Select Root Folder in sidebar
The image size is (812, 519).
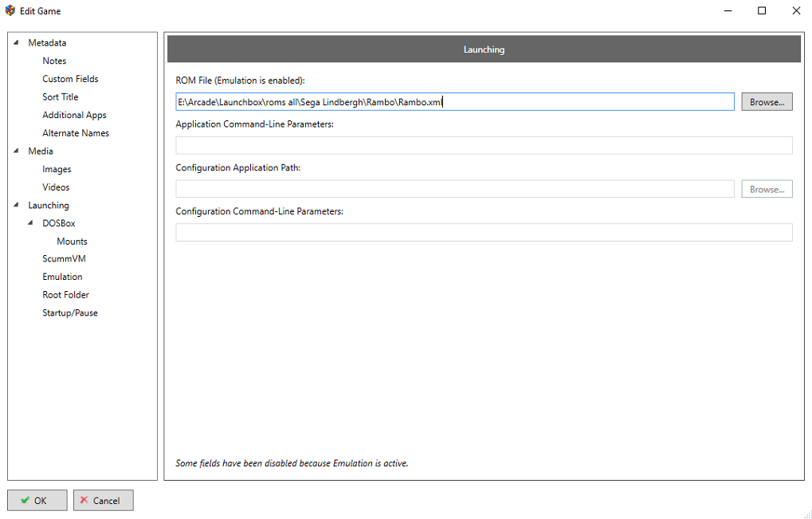(66, 295)
